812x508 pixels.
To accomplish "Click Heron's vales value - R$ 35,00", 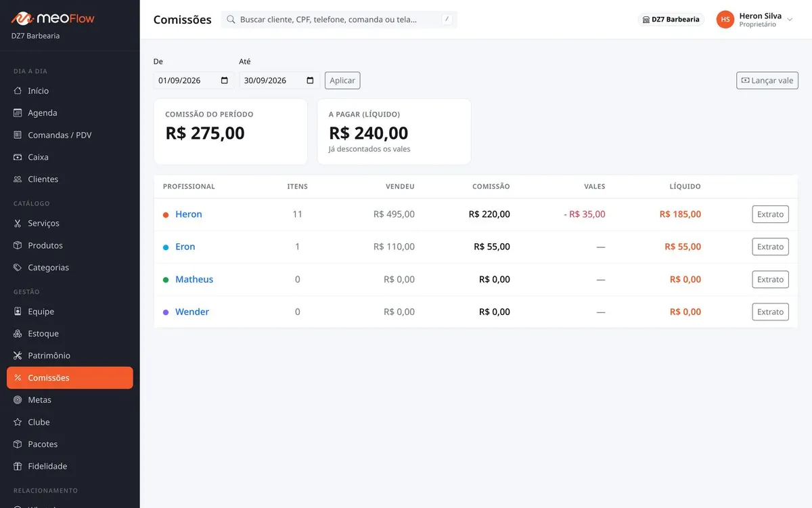I will tap(585, 214).
